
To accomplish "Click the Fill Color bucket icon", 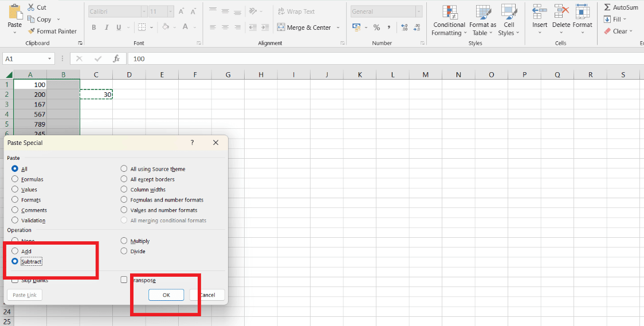I will pyautogui.click(x=166, y=27).
